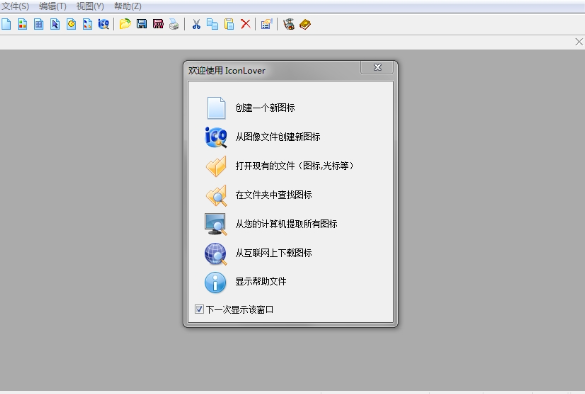Click the ICO magnifier toolbar icon

(103, 24)
